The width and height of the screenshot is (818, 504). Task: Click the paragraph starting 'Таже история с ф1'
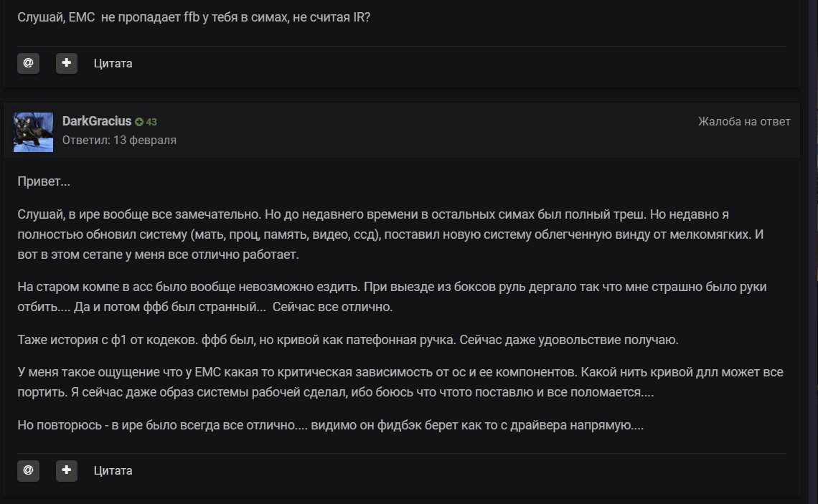(347, 339)
